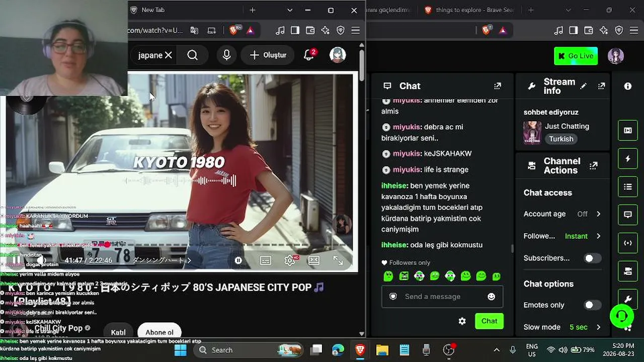This screenshot has width=644, height=362.
Task: Show hidden system tray icons
Action: pos(497,350)
